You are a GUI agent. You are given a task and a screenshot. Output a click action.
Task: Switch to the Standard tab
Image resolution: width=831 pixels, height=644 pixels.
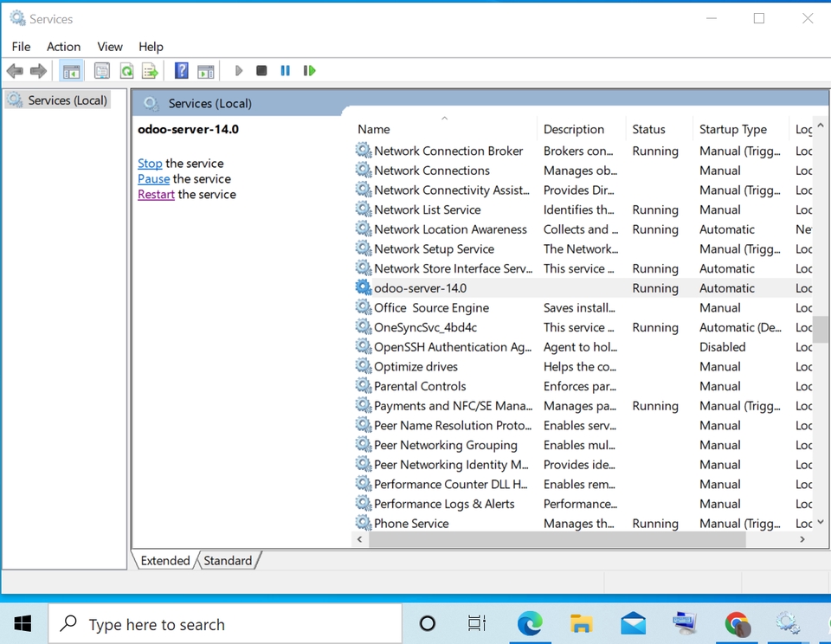[228, 561]
